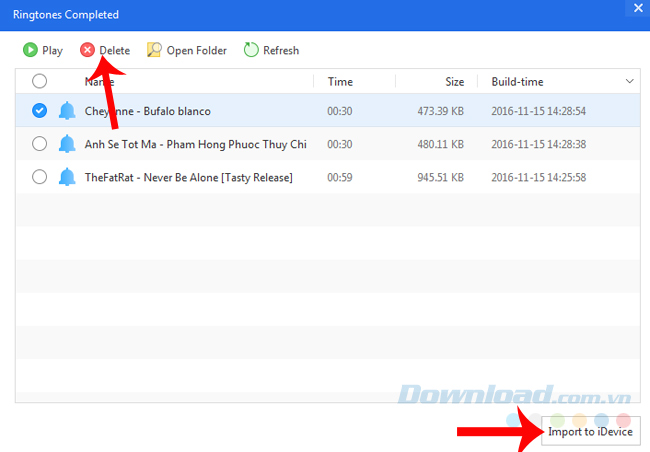Image resolution: width=650 pixels, height=452 pixels.
Task: Click the Refresh icon in the toolbar
Action: [251, 50]
